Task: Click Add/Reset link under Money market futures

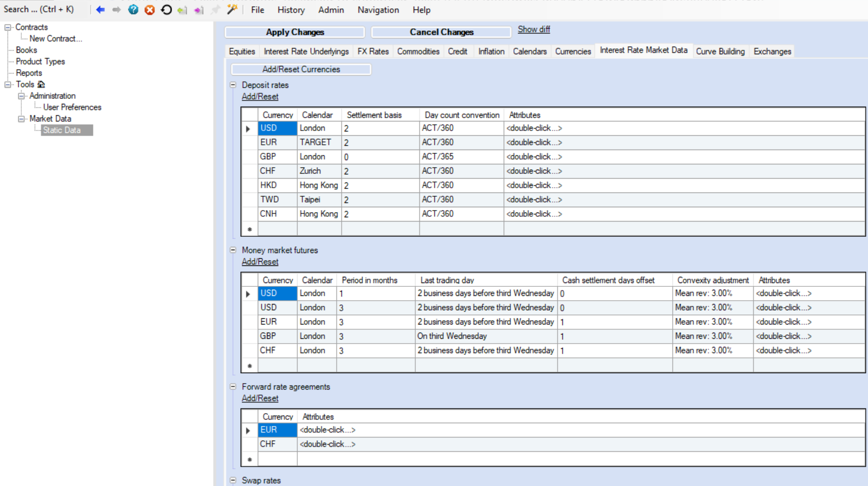Action: [x=260, y=262]
